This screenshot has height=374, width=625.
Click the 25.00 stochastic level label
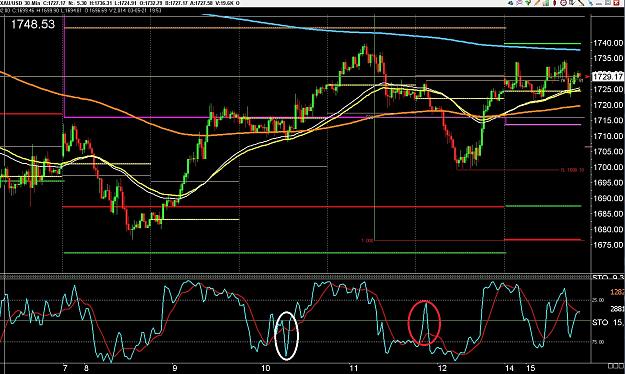[x=597, y=300]
